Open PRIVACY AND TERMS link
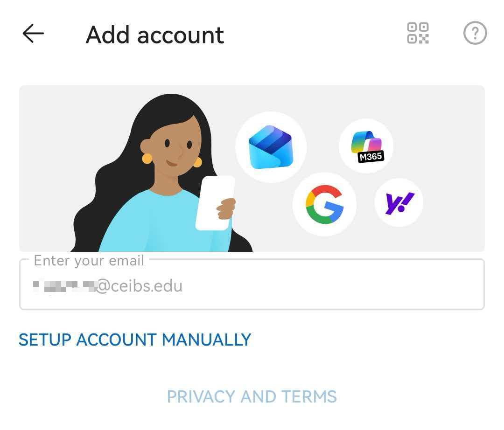The image size is (504, 430). coord(252,396)
